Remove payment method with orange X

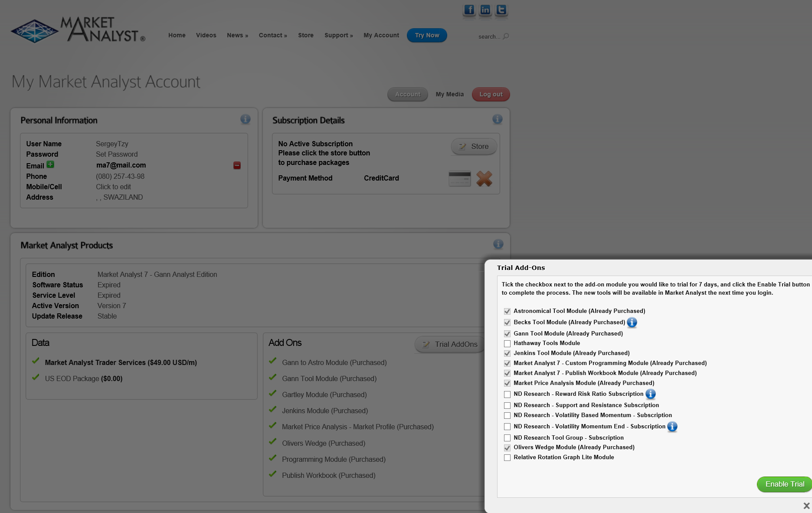click(x=484, y=178)
